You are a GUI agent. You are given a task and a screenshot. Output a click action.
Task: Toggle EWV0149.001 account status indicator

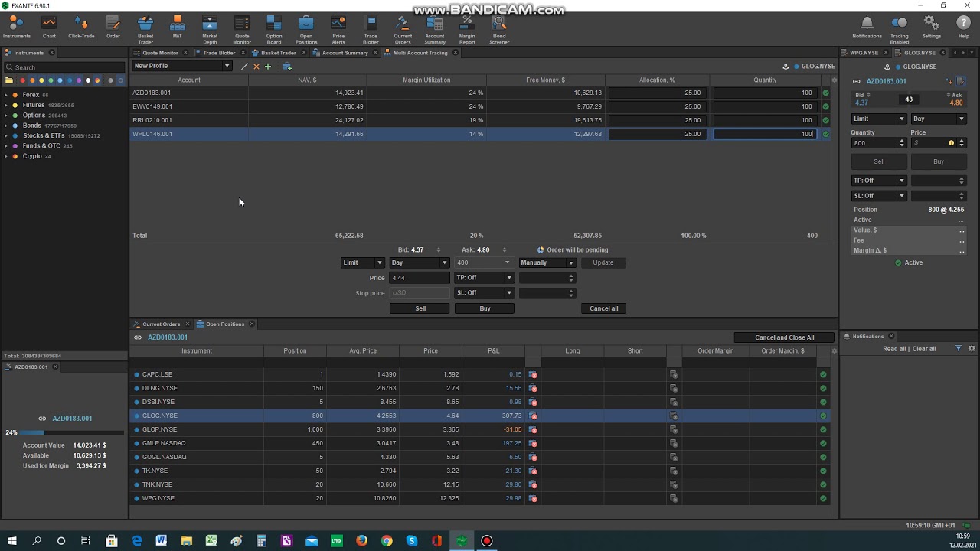click(825, 106)
